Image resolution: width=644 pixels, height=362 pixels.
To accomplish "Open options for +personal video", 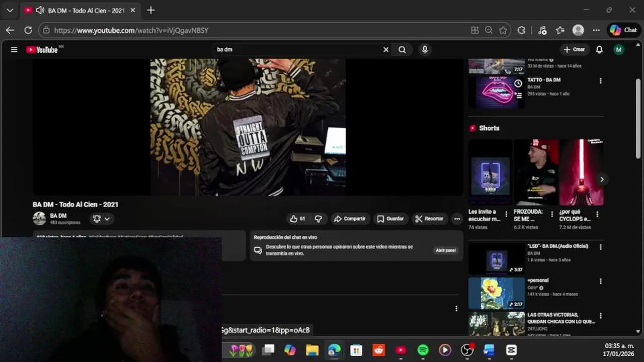I will tap(600, 282).
